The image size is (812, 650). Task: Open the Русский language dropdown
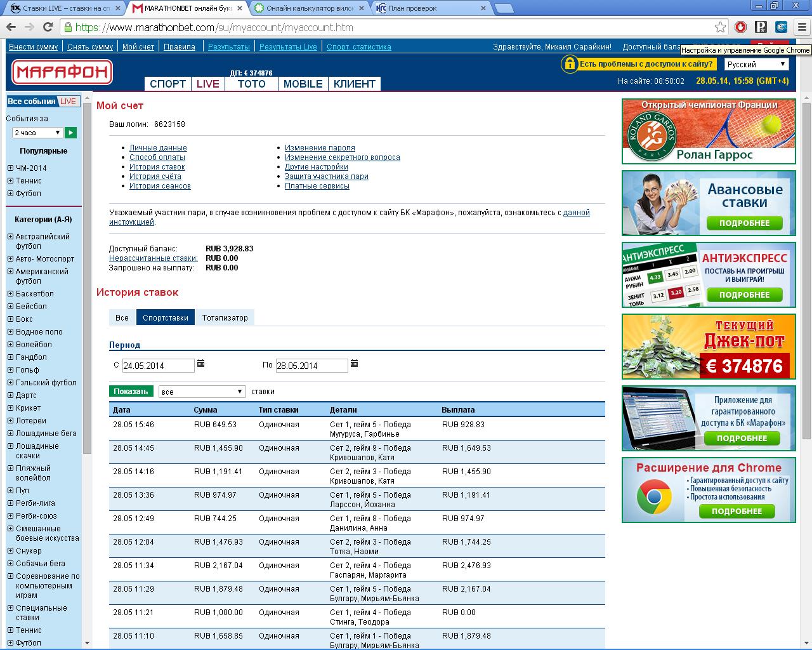(757, 64)
